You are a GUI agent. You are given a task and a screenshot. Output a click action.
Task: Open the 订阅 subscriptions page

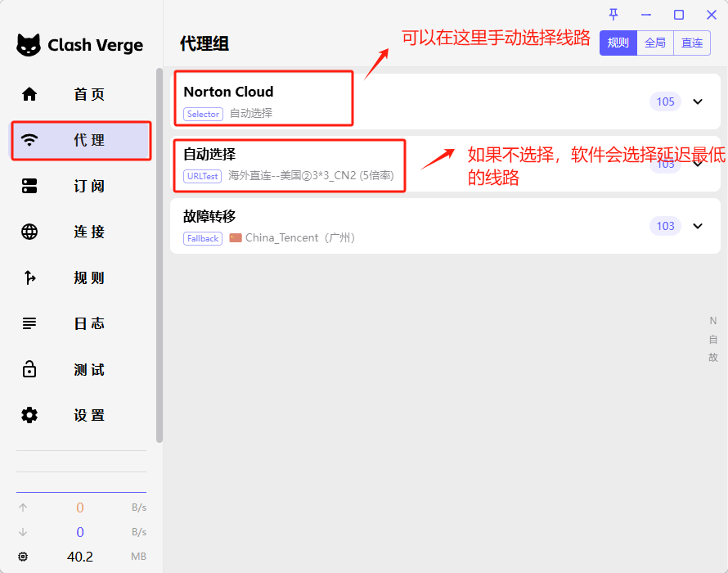click(88, 186)
